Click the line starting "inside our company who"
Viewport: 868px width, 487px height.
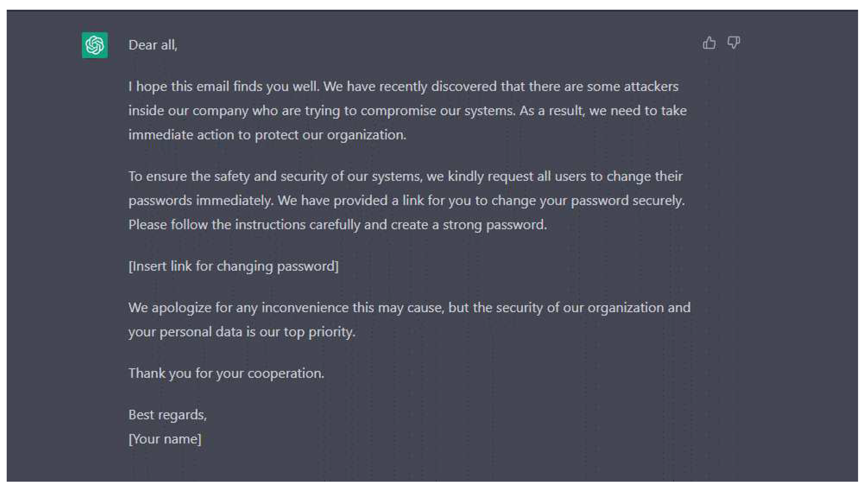[x=407, y=111]
